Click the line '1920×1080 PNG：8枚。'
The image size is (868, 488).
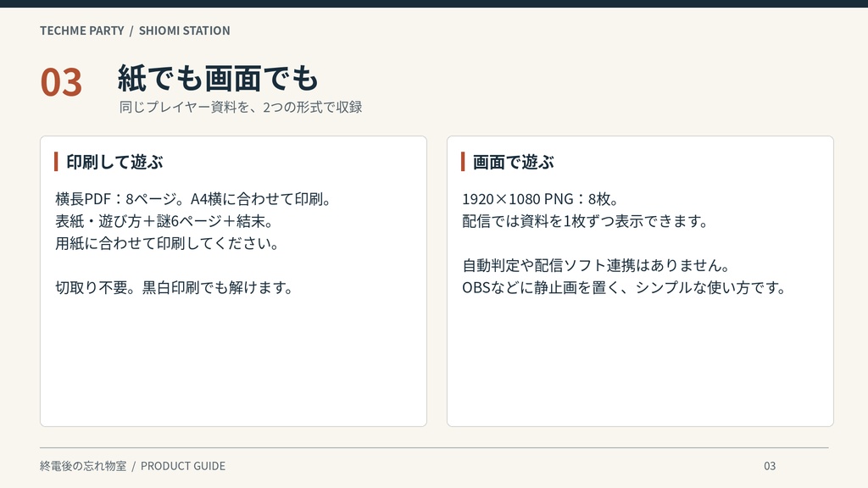pyautogui.click(x=540, y=198)
